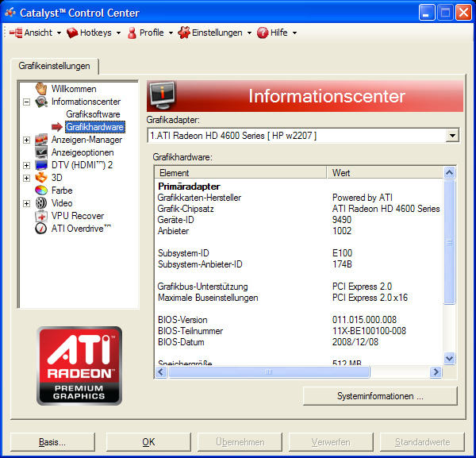Click the Einstellungen gear icon
Screen dimensions: 476x458
184,33
